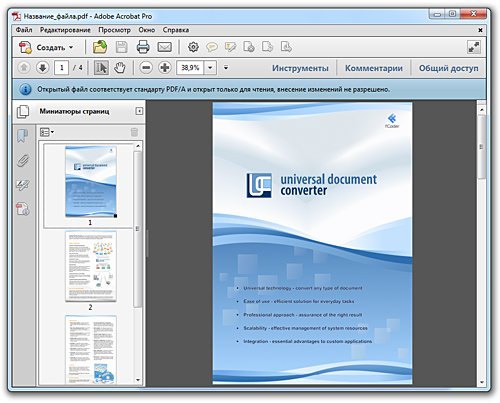Click the Email envelope icon
Screen dimensions: 500x403
(x=164, y=47)
